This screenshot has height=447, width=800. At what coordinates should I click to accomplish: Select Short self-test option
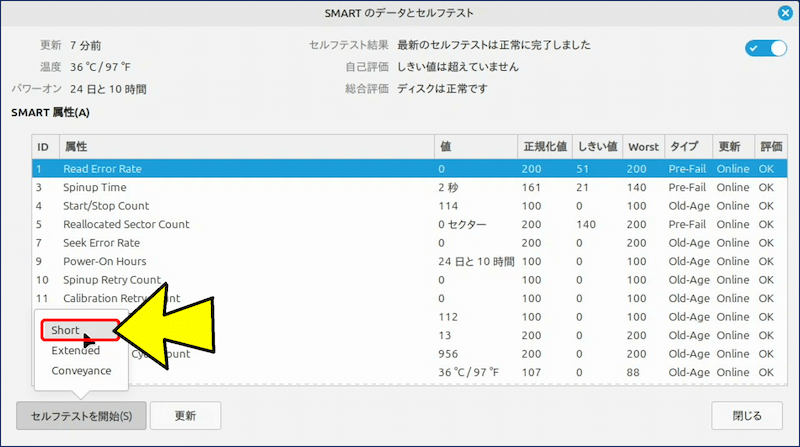[x=66, y=330]
